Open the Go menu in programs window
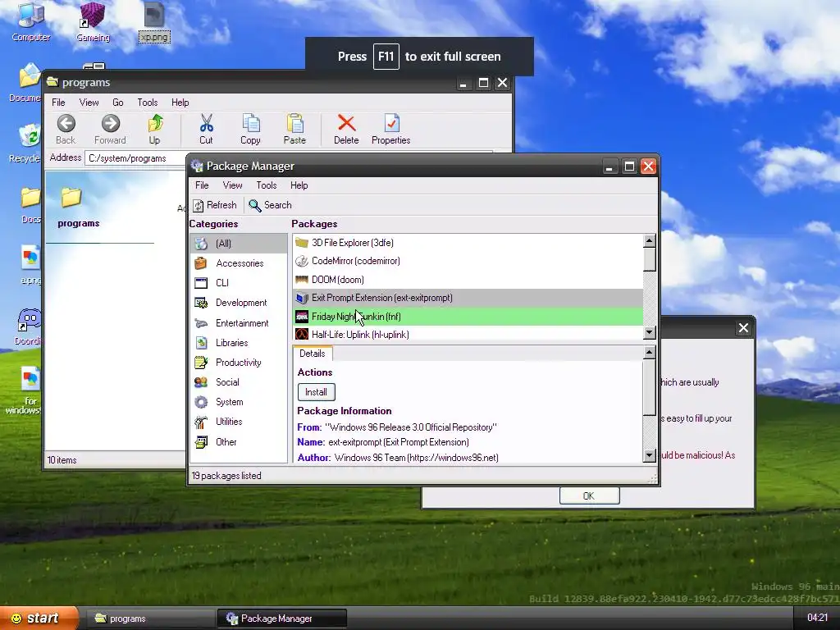Image resolution: width=840 pixels, height=630 pixels. (118, 103)
